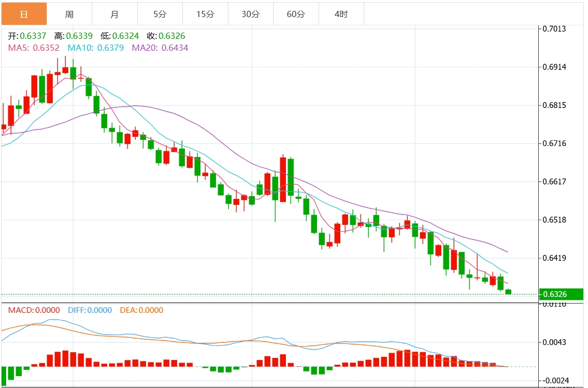The height and width of the screenshot is (388, 588).
Task: Click the MA10 indicator label
Action: tap(96, 48)
